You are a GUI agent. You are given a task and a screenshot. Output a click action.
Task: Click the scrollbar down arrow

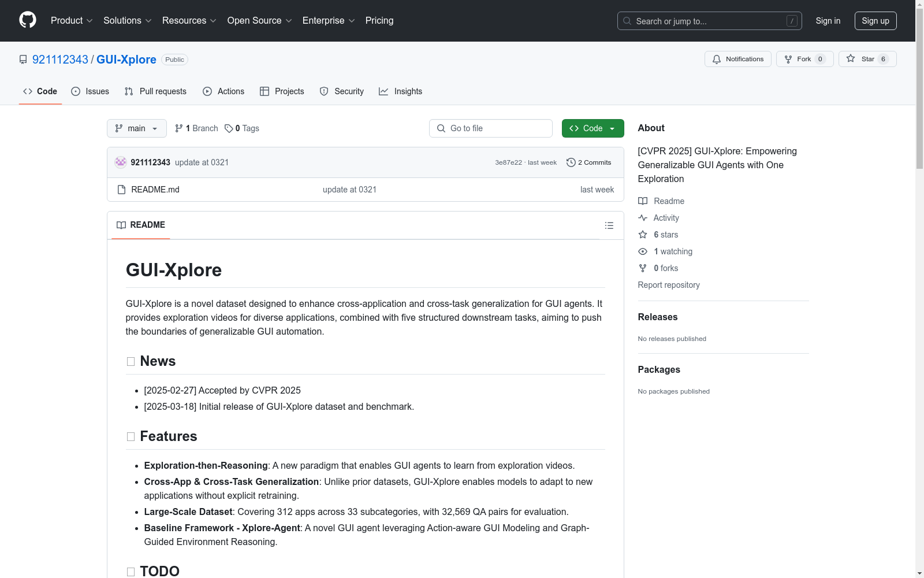[x=919, y=573]
